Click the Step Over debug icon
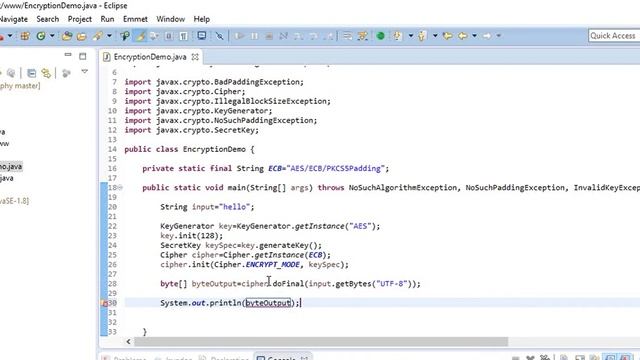The height and width of the screenshot is (360, 640). (313, 36)
